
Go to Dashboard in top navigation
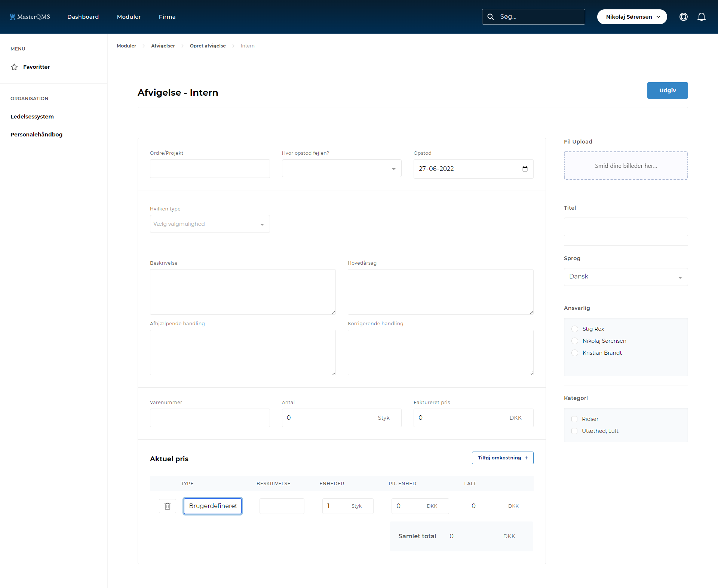pos(83,17)
